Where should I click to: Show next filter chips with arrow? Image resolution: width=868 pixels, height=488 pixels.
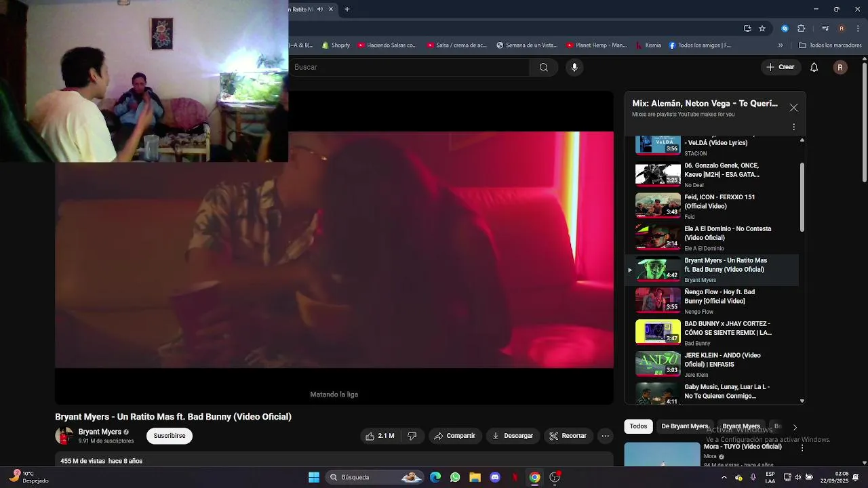[x=795, y=427]
